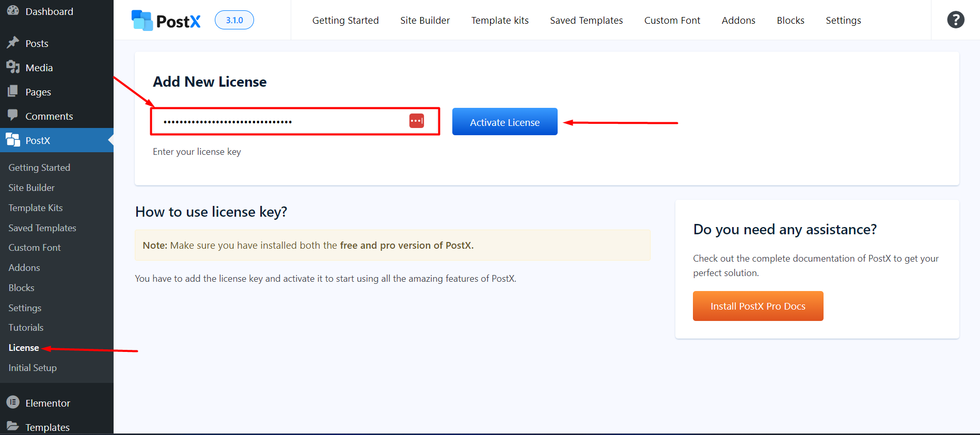The height and width of the screenshot is (435, 980).
Task: Click the 'How to use license key?' heading
Action: tap(211, 212)
